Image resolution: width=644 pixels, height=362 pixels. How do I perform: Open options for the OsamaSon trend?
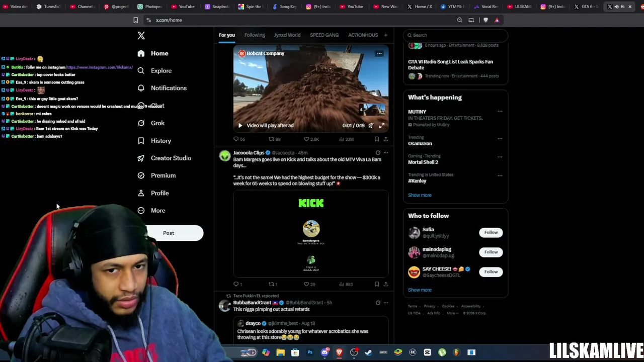tap(500, 138)
